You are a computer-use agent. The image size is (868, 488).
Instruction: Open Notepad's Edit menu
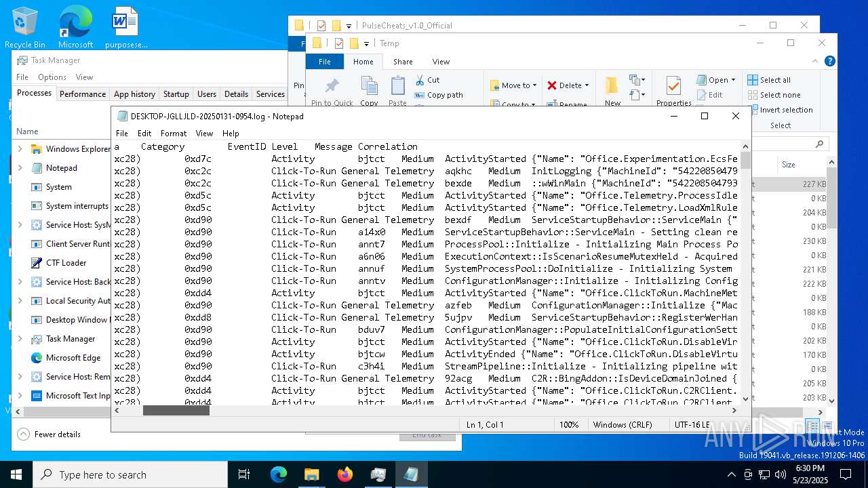click(x=144, y=134)
